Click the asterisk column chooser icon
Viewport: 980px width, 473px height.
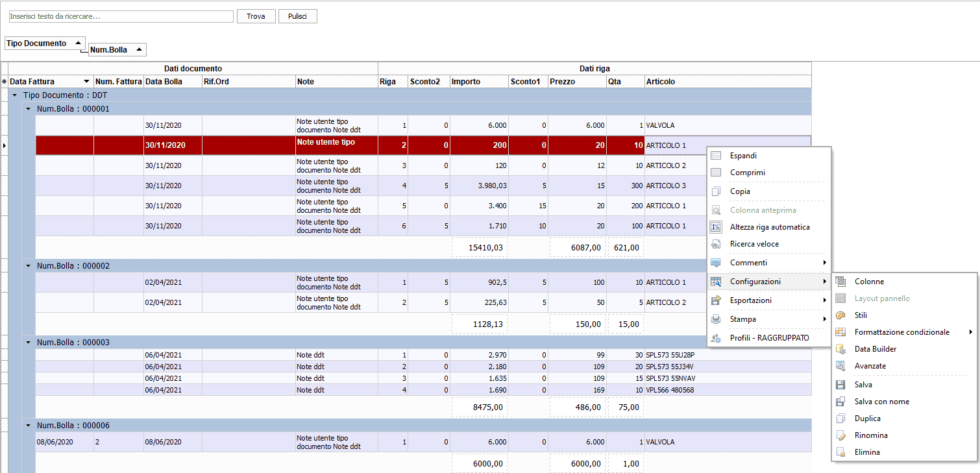tap(4, 82)
